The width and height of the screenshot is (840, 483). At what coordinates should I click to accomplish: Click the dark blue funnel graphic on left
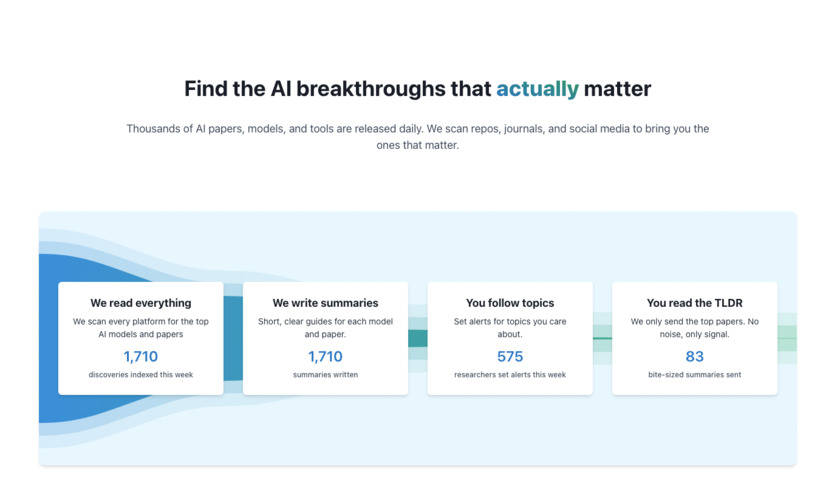[48, 340]
